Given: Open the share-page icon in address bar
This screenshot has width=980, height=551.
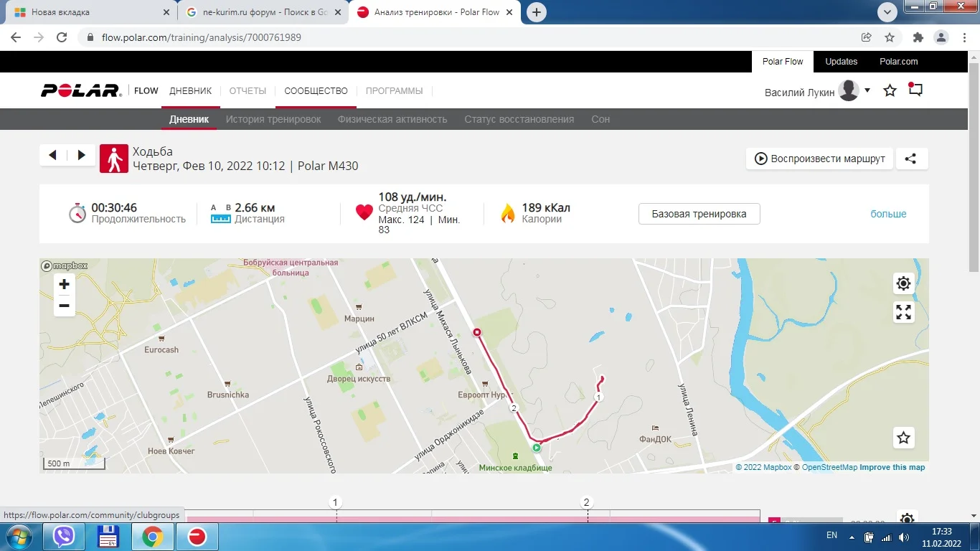Looking at the screenshot, I should (867, 37).
